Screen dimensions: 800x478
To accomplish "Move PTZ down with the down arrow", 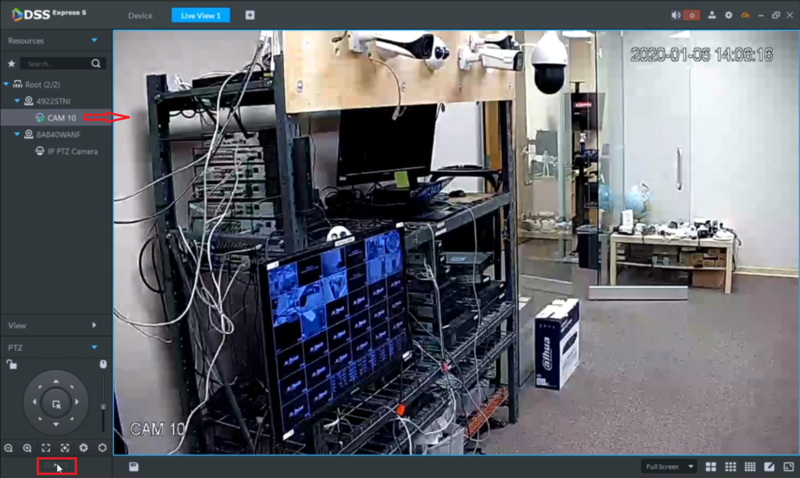I will click(x=56, y=424).
